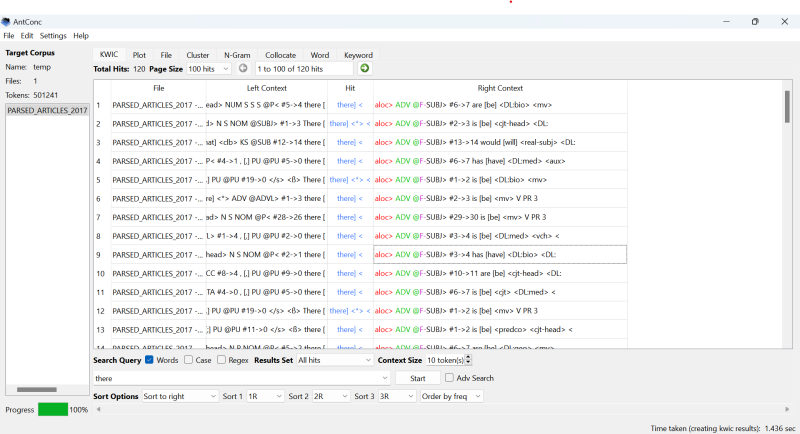Open the File menu
This screenshot has width=800, height=434.
click(x=9, y=36)
